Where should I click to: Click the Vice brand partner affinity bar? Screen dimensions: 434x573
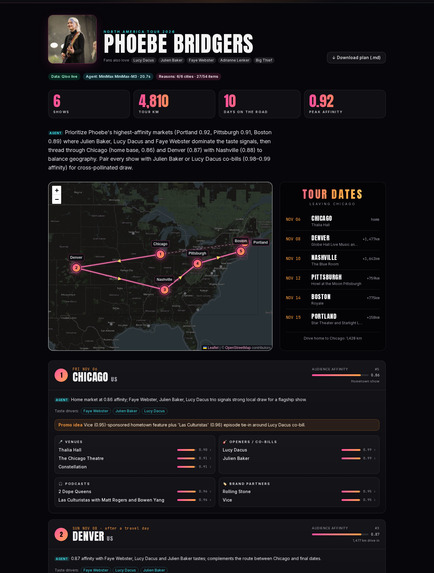point(351,500)
